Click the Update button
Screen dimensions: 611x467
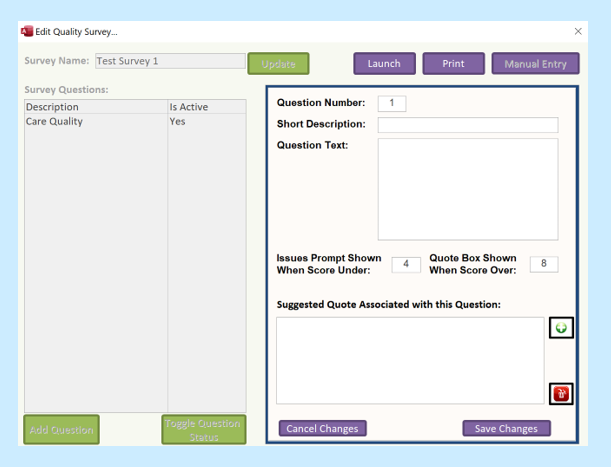tap(278, 64)
